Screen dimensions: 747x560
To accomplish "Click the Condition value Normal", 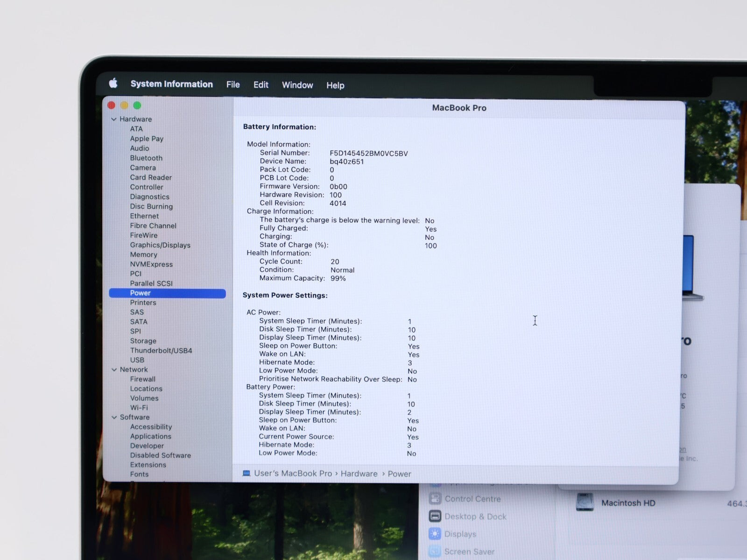I will (x=342, y=270).
